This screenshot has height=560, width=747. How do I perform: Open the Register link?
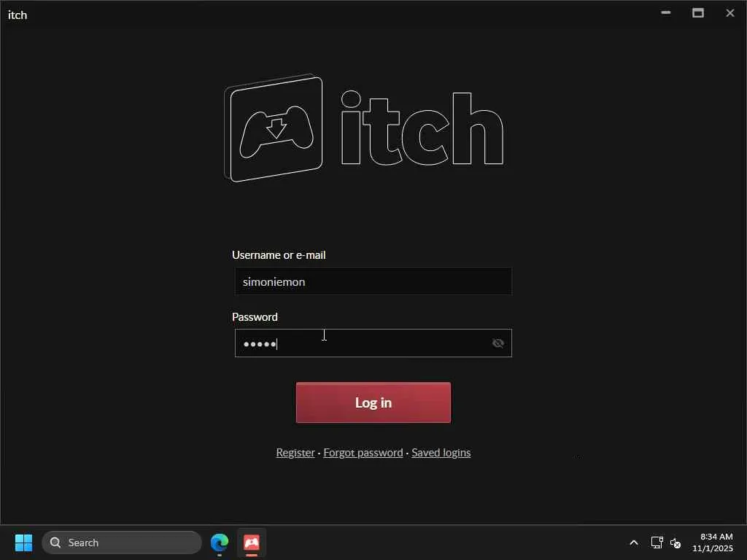tap(295, 452)
